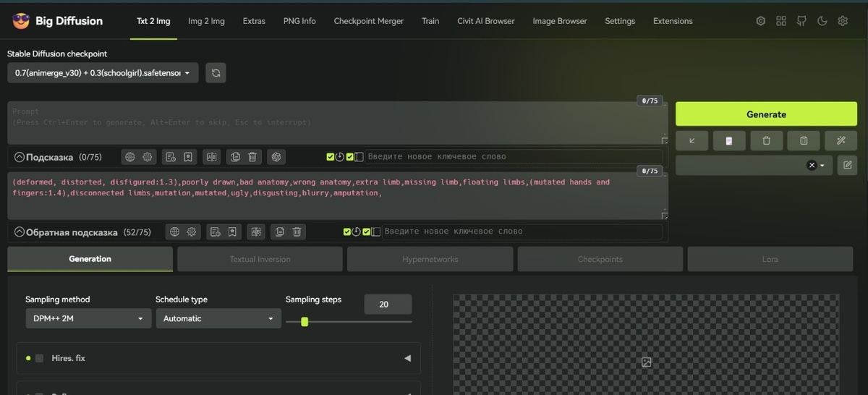Click the globe icon in Обратная подсказка row
868x395 pixels.
[x=174, y=232]
